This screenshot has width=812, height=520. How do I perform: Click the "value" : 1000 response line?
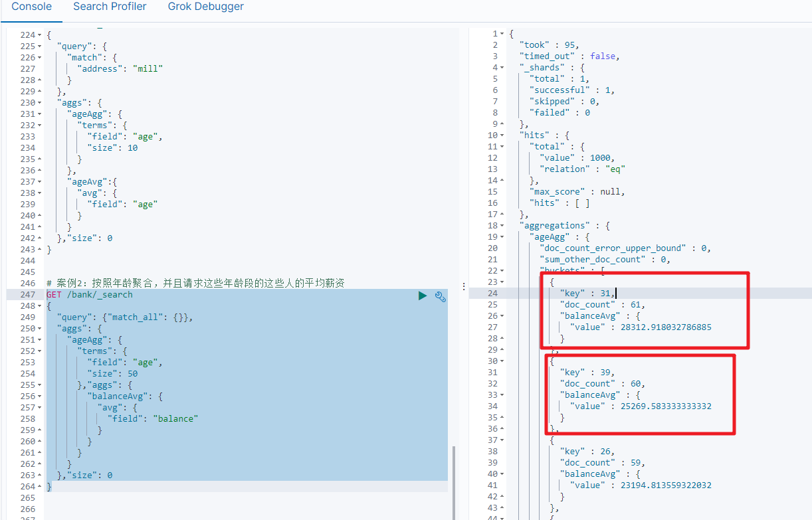click(577, 157)
